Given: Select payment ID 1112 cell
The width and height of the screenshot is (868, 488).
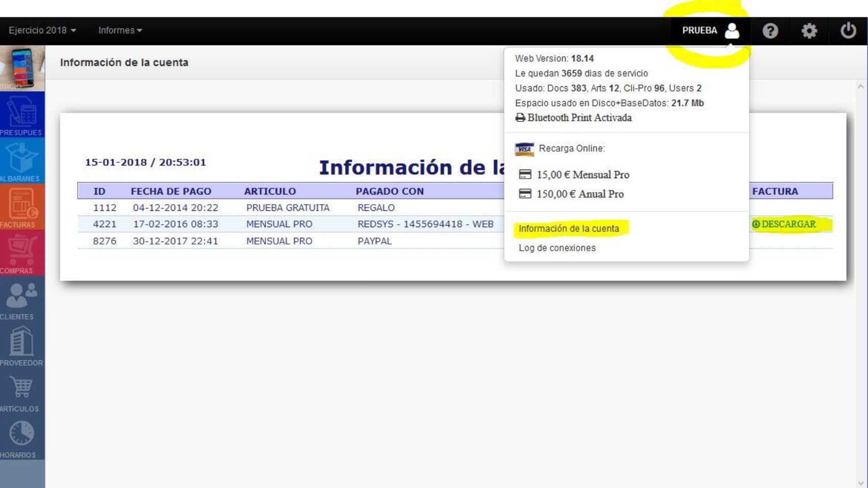Looking at the screenshot, I should pos(105,208).
